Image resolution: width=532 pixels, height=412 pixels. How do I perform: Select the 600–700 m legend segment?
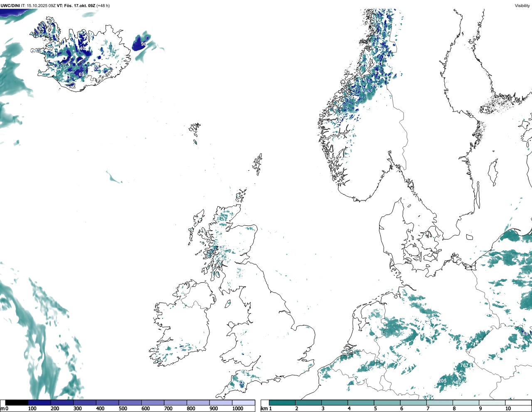[153, 402]
